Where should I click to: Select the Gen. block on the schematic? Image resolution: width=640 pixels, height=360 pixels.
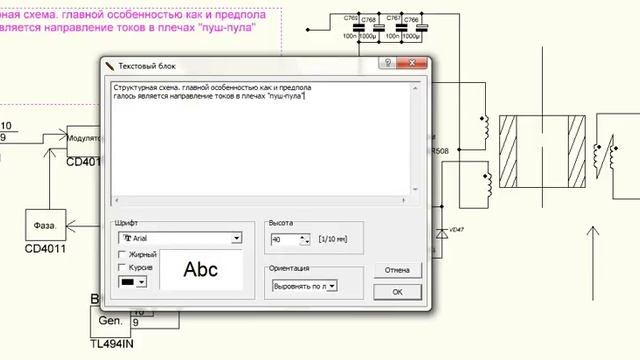click(x=110, y=321)
